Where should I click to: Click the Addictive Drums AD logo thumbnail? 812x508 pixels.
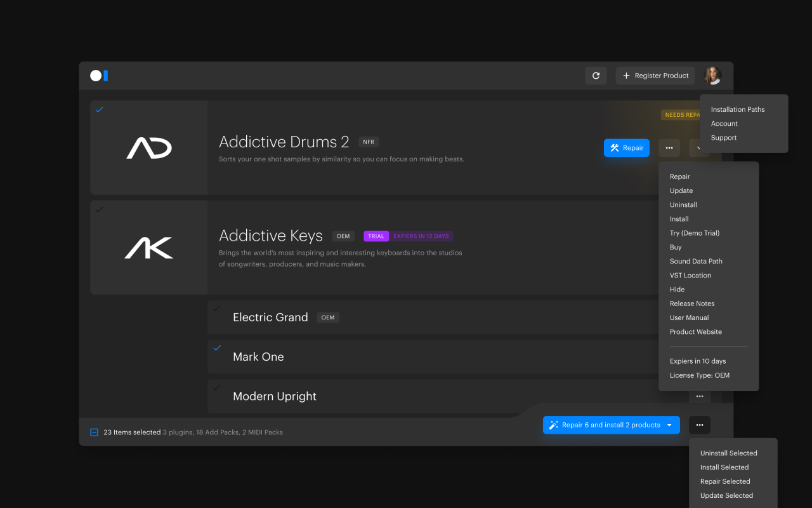(x=148, y=148)
